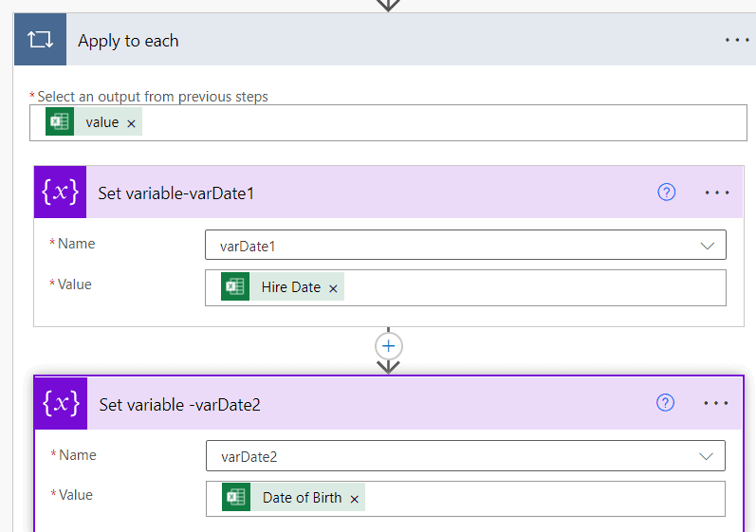Click the Apply to each loop icon
Image resolution: width=756 pixels, height=532 pixels.
tap(40, 40)
